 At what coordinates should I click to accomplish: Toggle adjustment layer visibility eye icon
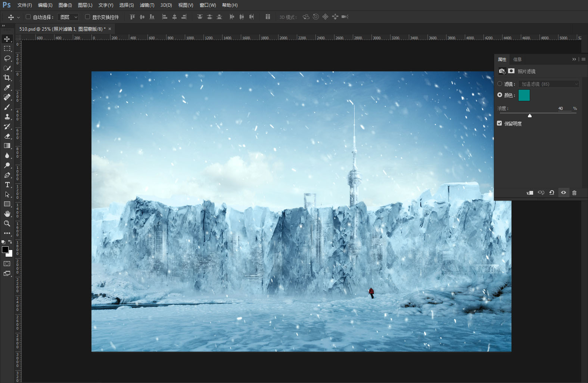tap(563, 193)
